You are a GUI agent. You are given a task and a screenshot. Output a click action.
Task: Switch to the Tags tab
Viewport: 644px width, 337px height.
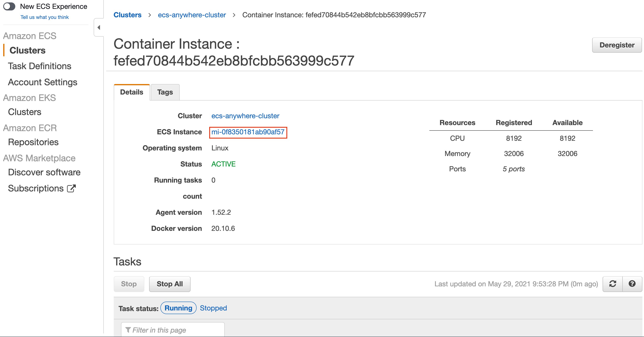click(165, 92)
